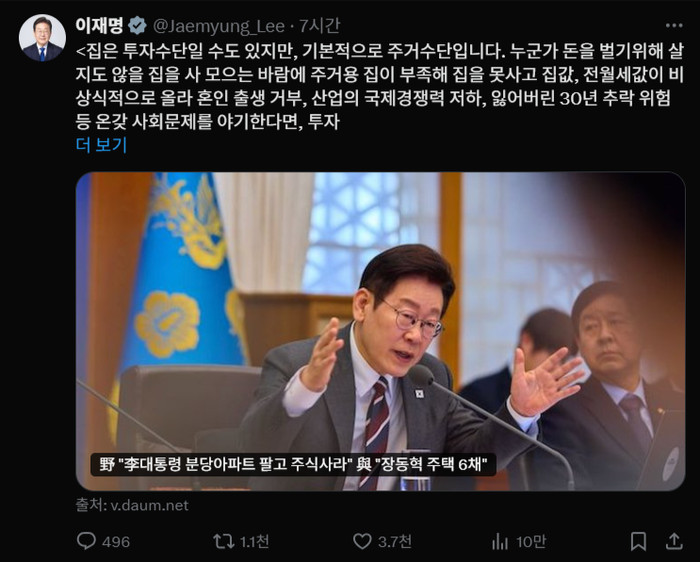
Task: Click the 10만 views count
Action: pyautogui.click(x=531, y=542)
